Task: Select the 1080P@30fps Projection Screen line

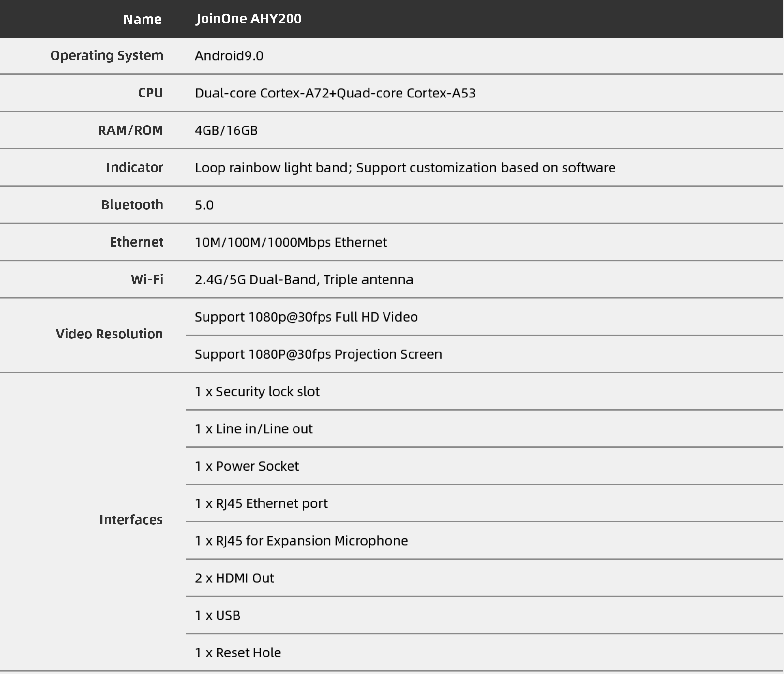Action: point(318,354)
